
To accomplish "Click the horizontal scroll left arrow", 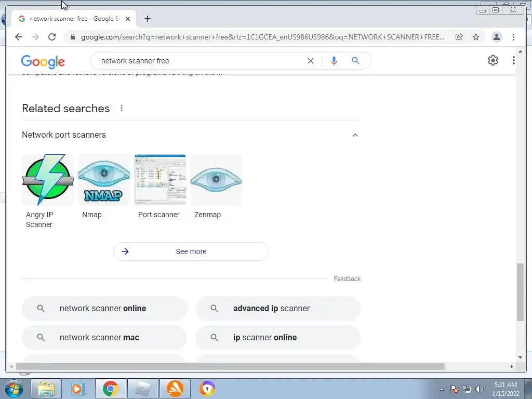I will 11,366.
